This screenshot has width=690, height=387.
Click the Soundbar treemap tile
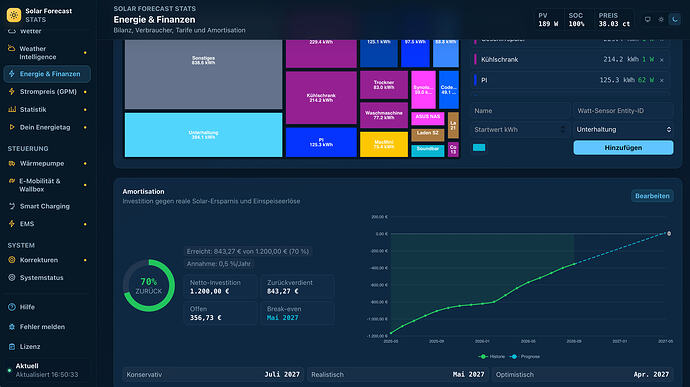pyautogui.click(x=428, y=151)
